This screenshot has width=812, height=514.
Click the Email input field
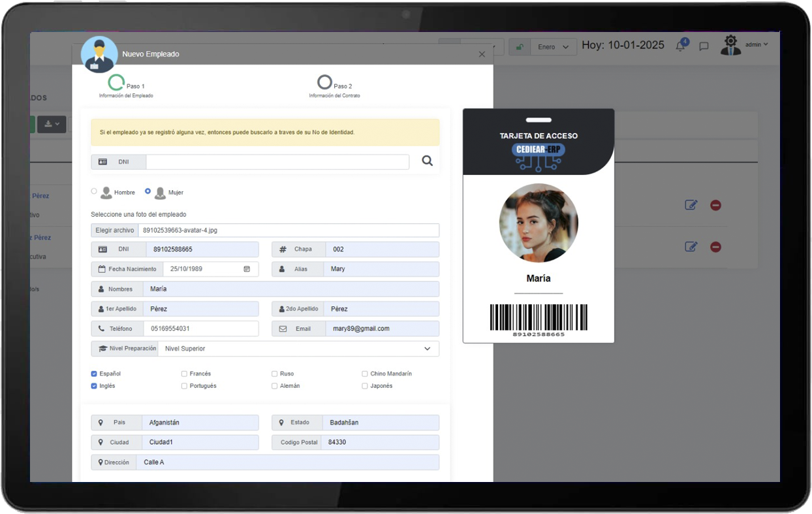click(x=381, y=329)
